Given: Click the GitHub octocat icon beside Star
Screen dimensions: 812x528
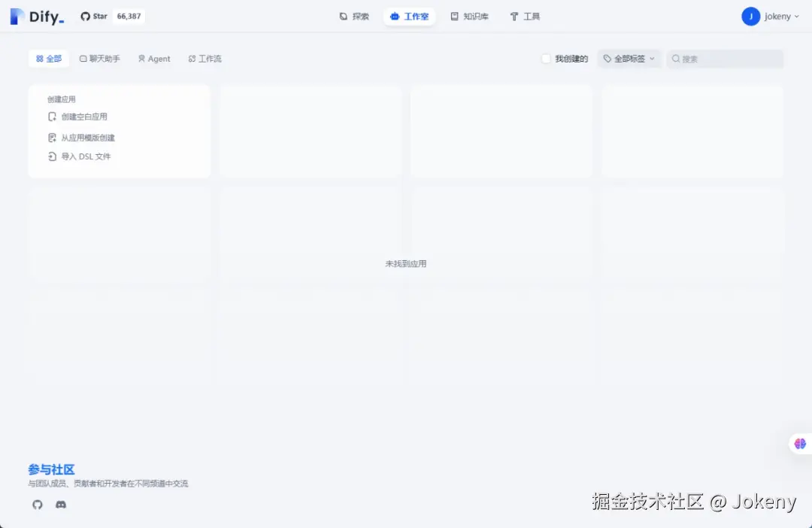Looking at the screenshot, I should (x=85, y=17).
